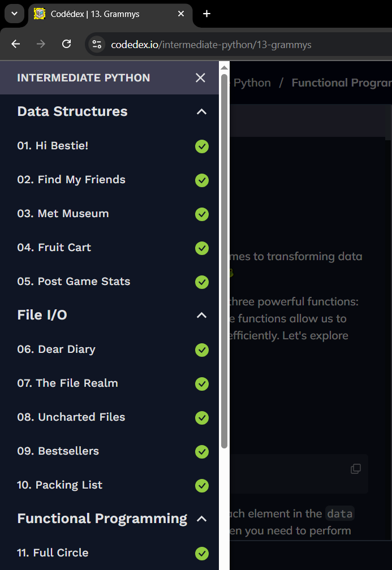Go to lesson 05. Post Game Stats
The height and width of the screenshot is (570, 392).
(74, 282)
